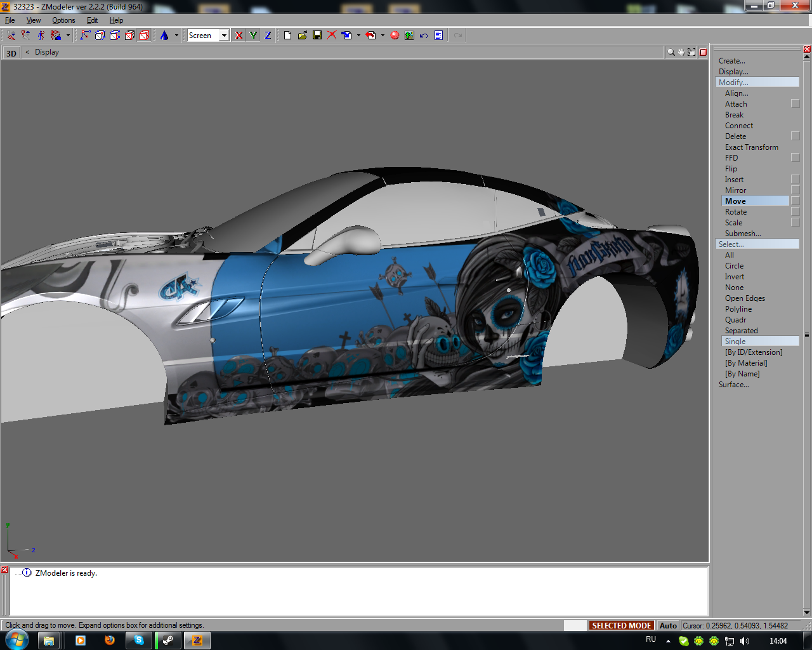Click the running figure toolbar icon
The image size is (812, 650).
(41, 36)
